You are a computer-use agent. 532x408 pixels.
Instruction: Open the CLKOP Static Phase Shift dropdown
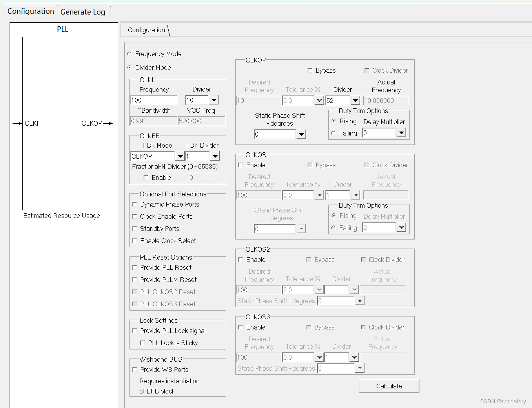point(301,134)
